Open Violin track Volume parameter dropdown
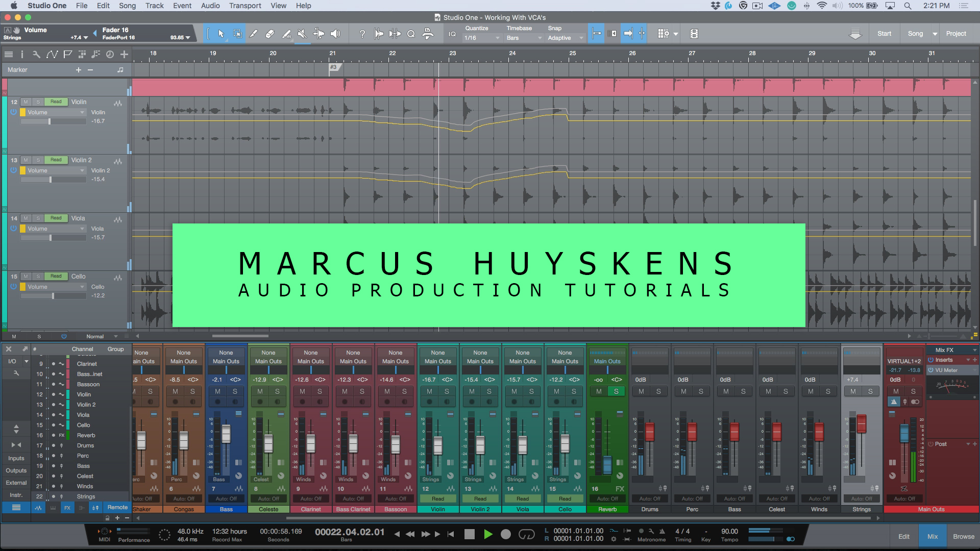The image size is (980, 551). click(56, 112)
